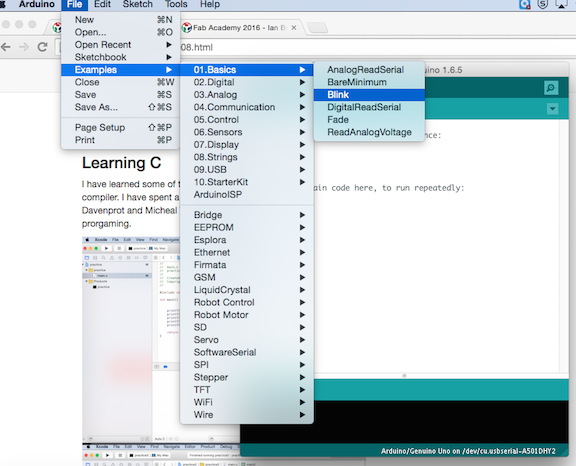Expand the 02.Digital examples submenu

click(x=247, y=82)
